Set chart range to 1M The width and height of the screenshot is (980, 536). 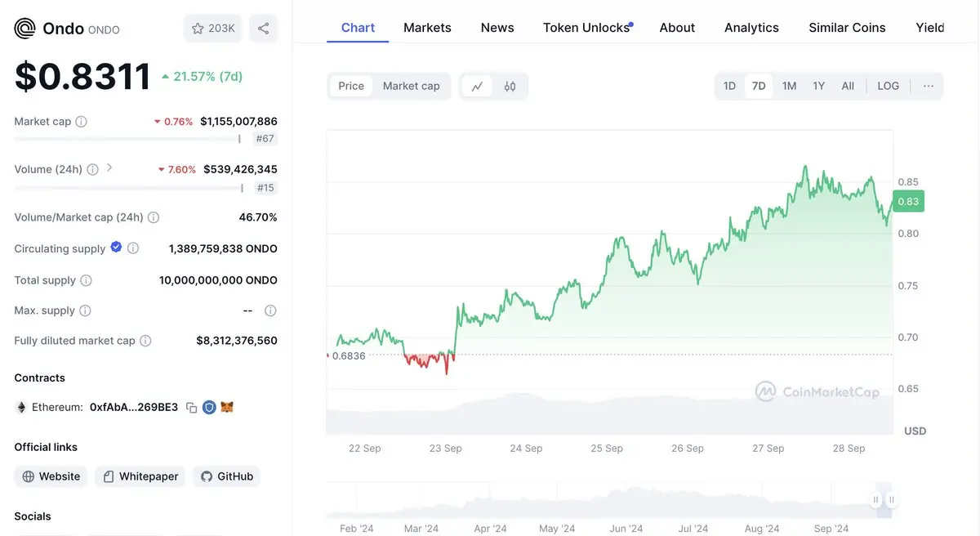pos(789,86)
